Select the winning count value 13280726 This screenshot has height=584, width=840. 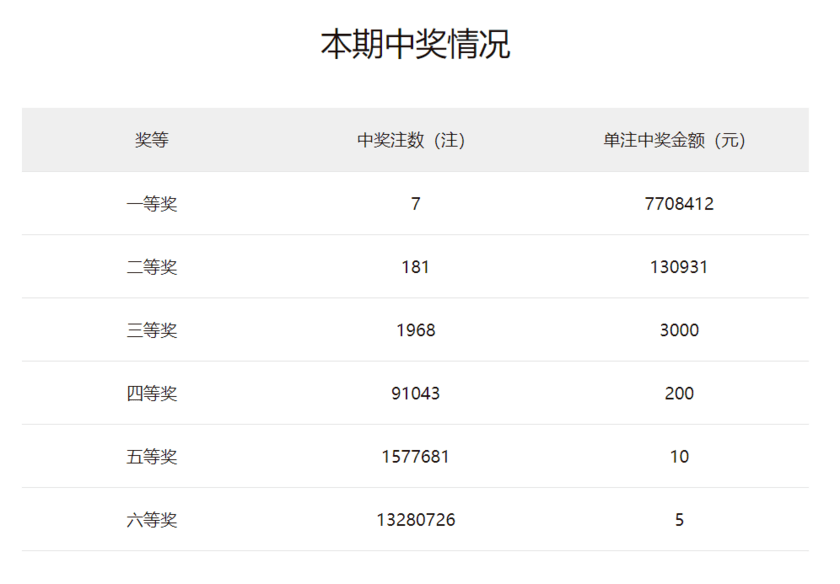416,520
